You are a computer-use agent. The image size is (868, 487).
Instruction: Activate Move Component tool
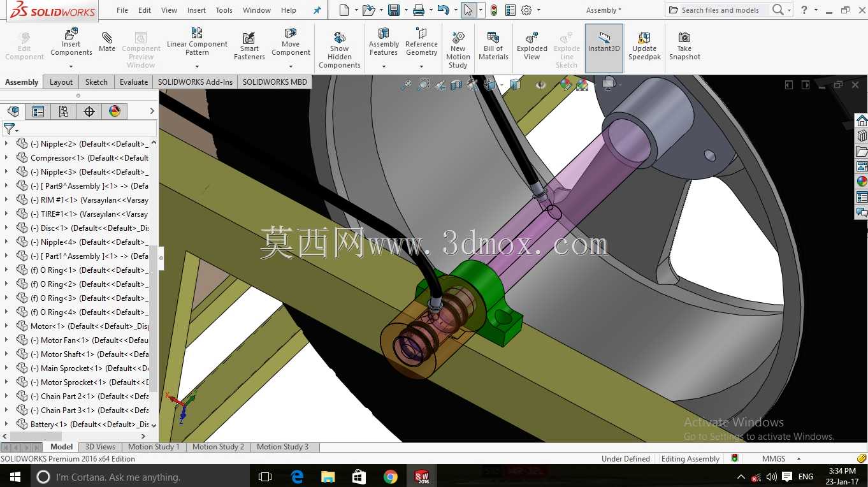click(x=291, y=42)
